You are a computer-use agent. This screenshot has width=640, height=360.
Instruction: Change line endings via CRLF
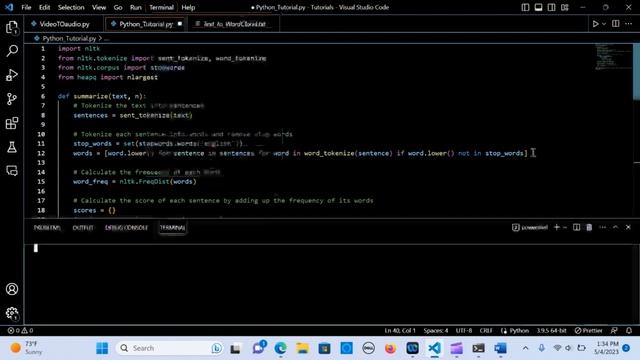486,331
